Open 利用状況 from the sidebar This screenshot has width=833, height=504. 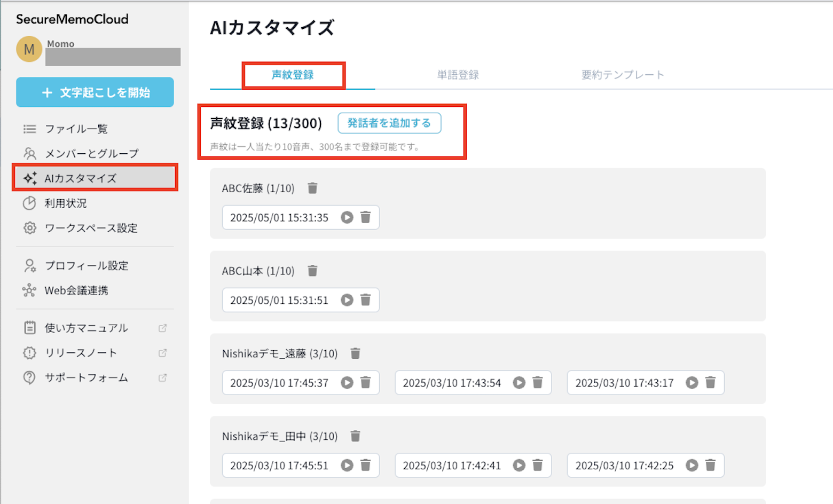65,203
